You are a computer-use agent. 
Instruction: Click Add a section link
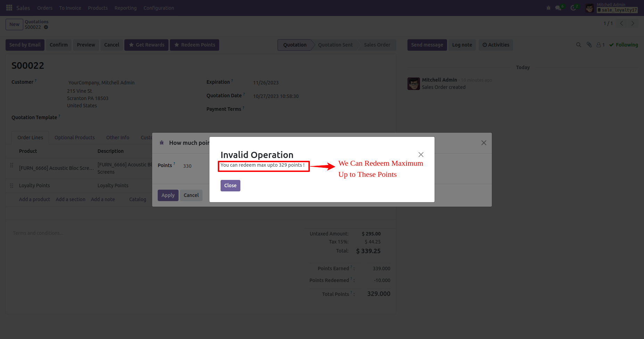pos(71,199)
